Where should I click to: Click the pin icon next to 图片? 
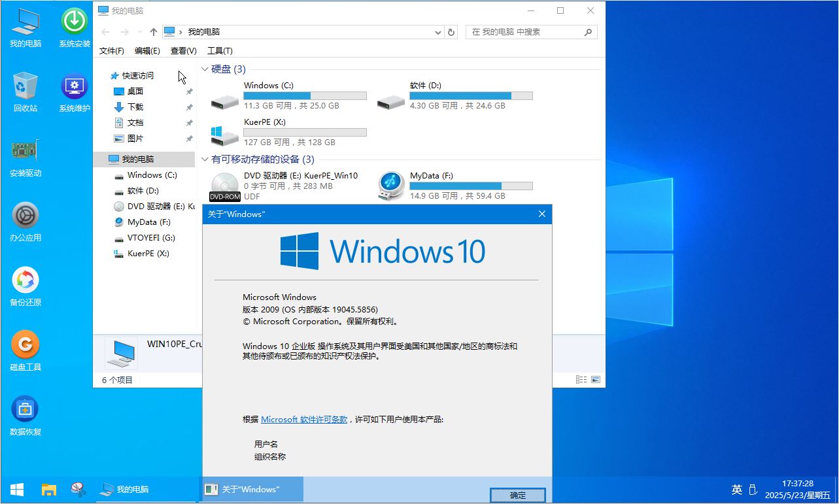pyautogui.click(x=189, y=139)
